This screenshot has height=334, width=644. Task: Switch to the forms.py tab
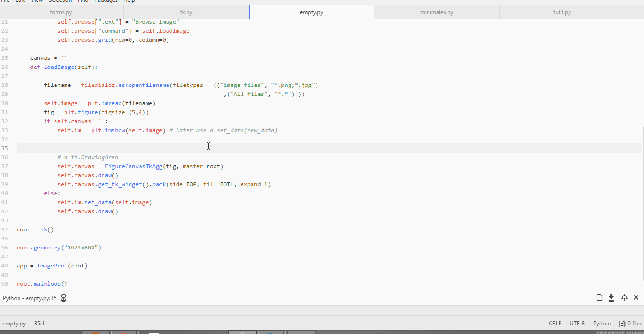pos(61,12)
